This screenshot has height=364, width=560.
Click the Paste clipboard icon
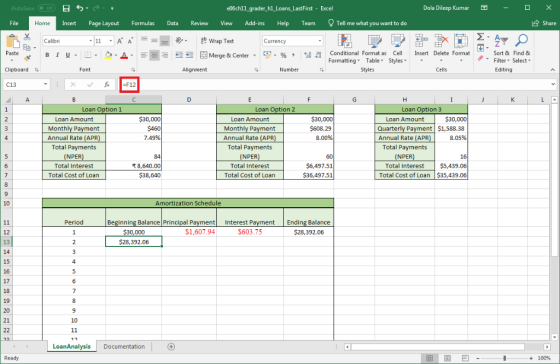click(x=12, y=42)
